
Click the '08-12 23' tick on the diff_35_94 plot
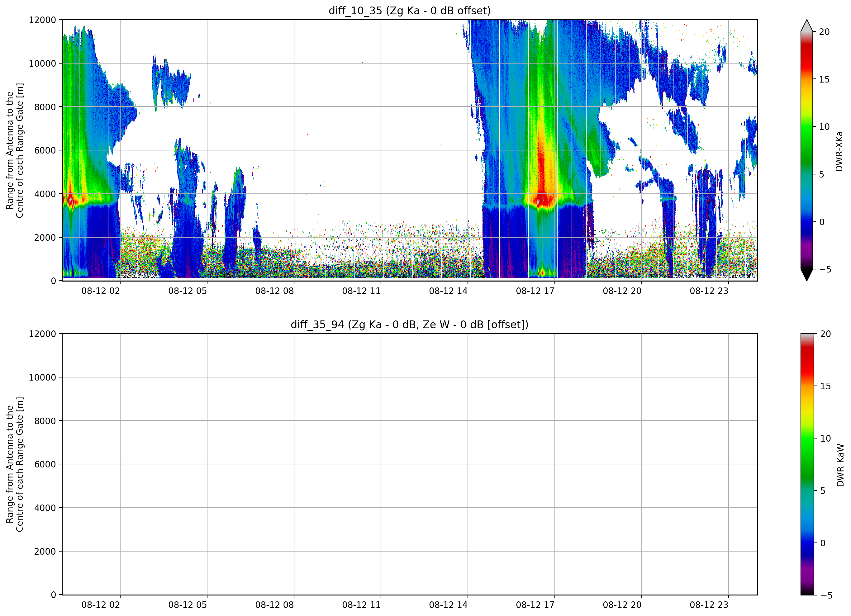pyautogui.click(x=709, y=605)
